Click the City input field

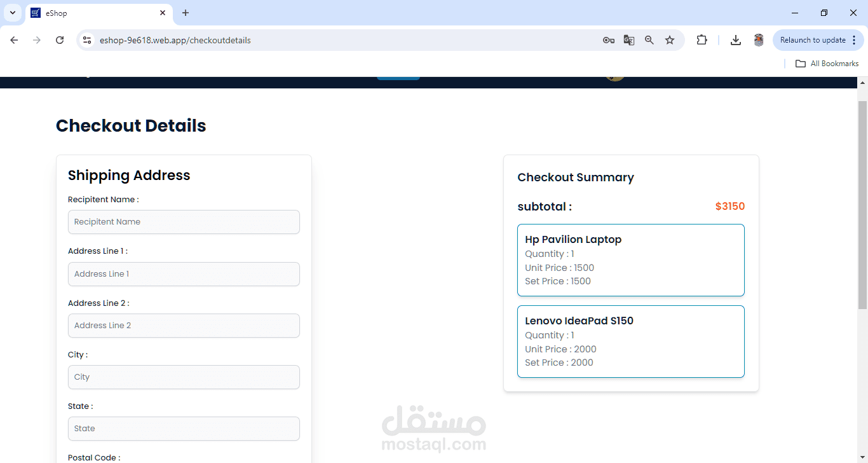tap(184, 377)
